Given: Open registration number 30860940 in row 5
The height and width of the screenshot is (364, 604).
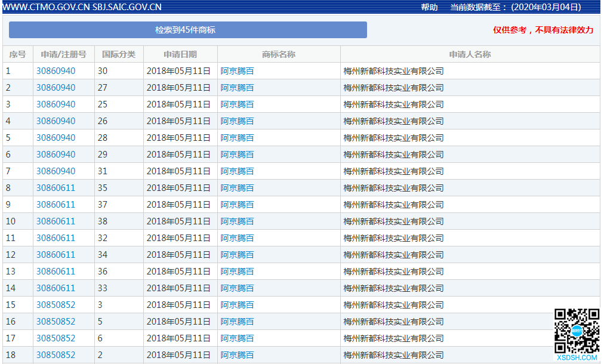Looking at the screenshot, I should 56,138.
